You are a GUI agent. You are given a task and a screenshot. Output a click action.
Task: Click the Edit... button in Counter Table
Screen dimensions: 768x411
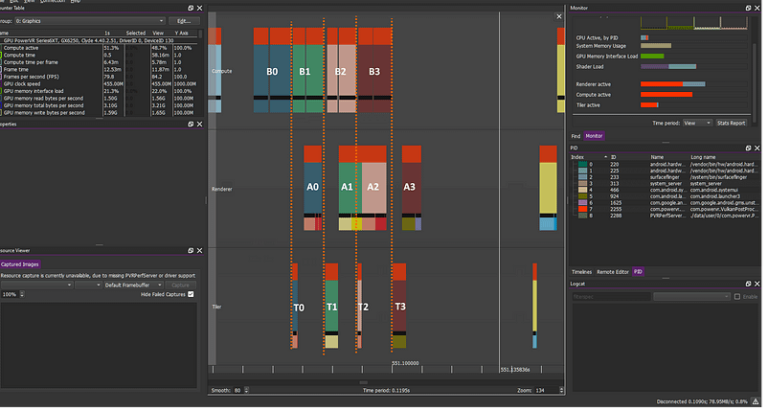pos(185,21)
